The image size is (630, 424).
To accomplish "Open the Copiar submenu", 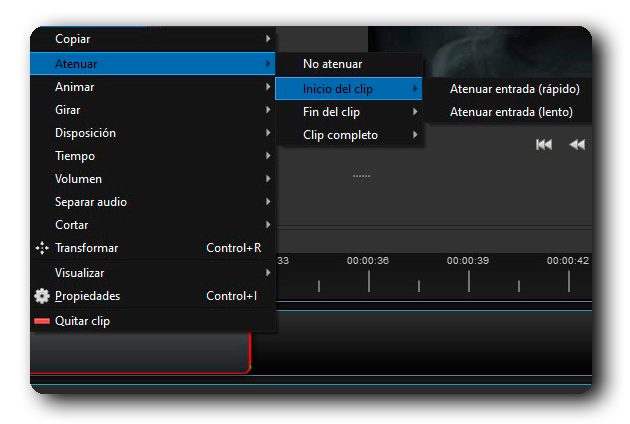I will [x=153, y=39].
